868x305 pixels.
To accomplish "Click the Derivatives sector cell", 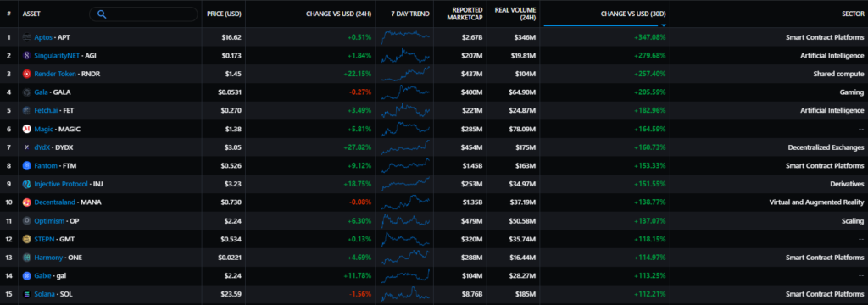I will (847, 184).
